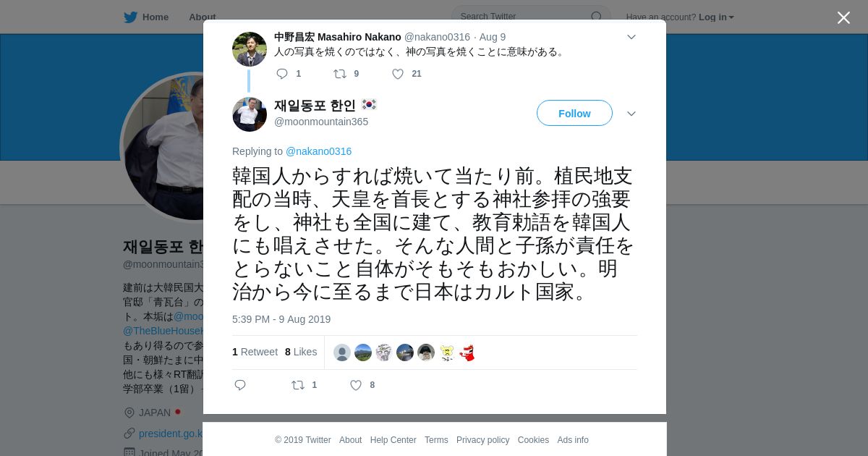868x456 pixels.
Task: Follow the @moonmountain365 account
Action: pyautogui.click(x=574, y=113)
